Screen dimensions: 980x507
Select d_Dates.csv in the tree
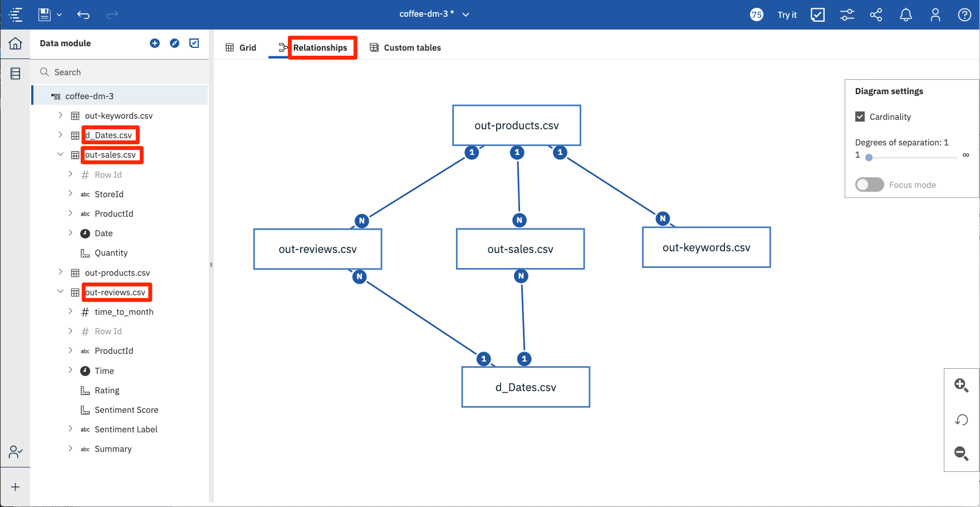click(109, 135)
